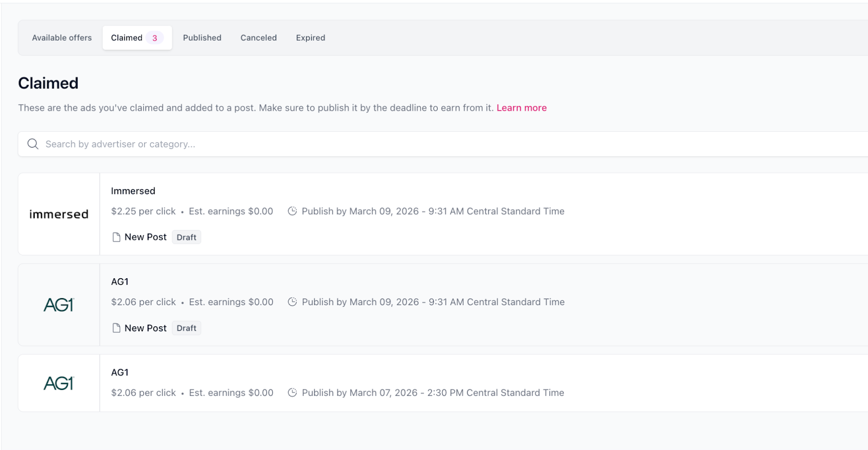868x450 pixels.
Task: Click the AG1 logo for the March 07 offer
Action: 59,383
